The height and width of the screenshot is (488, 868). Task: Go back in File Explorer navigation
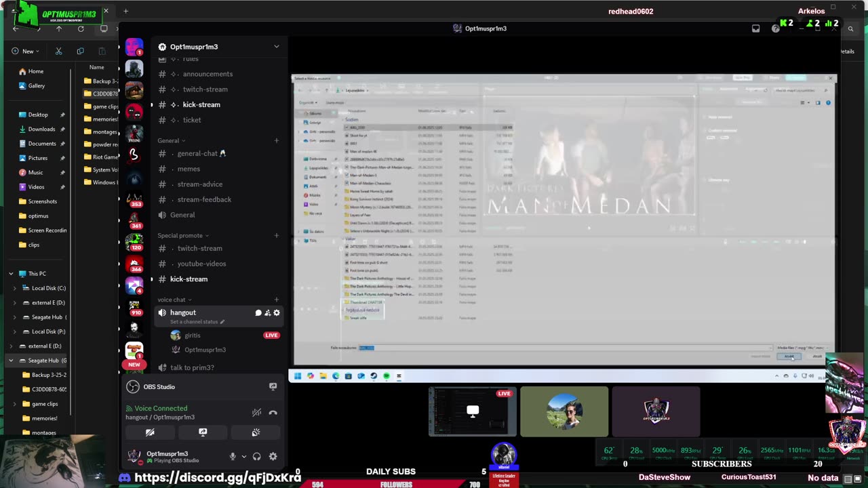point(16,28)
